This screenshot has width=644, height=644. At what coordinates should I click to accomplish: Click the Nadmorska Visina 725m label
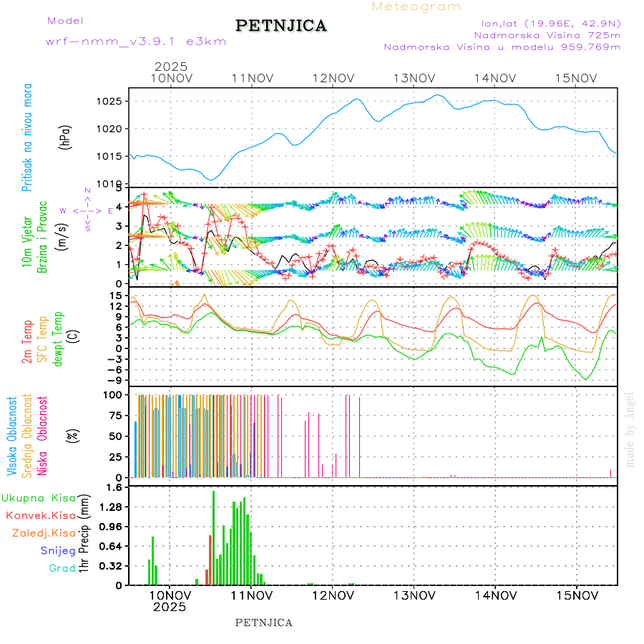click(547, 34)
